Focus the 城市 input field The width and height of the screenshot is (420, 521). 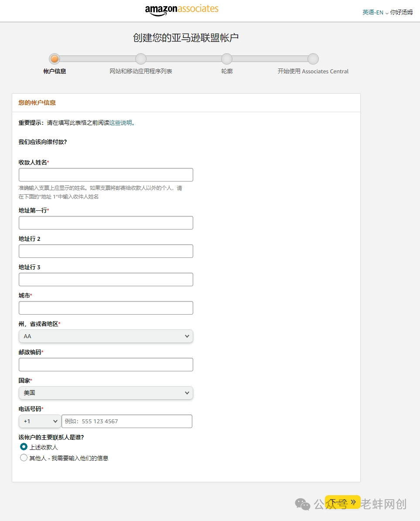[106, 308]
